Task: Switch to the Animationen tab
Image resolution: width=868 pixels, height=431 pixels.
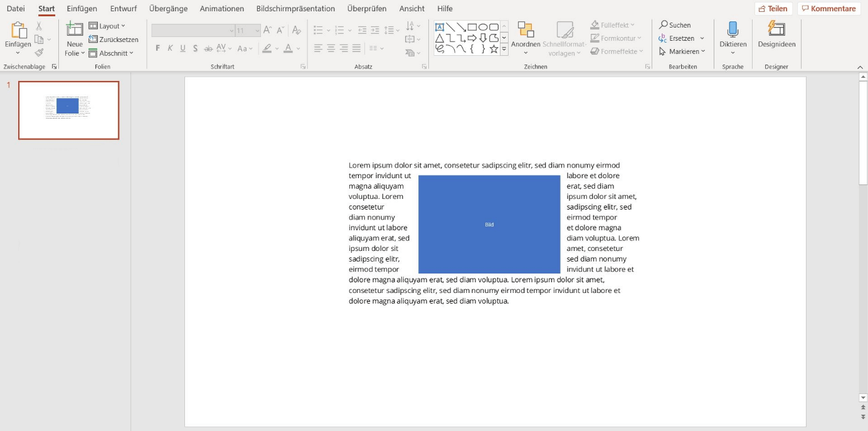Action: tap(222, 9)
